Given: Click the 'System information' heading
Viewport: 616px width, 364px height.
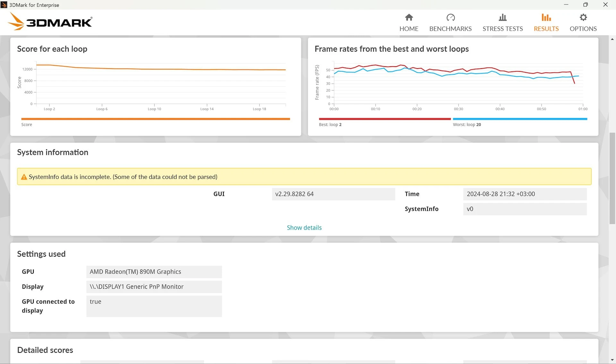Looking at the screenshot, I should point(53,152).
